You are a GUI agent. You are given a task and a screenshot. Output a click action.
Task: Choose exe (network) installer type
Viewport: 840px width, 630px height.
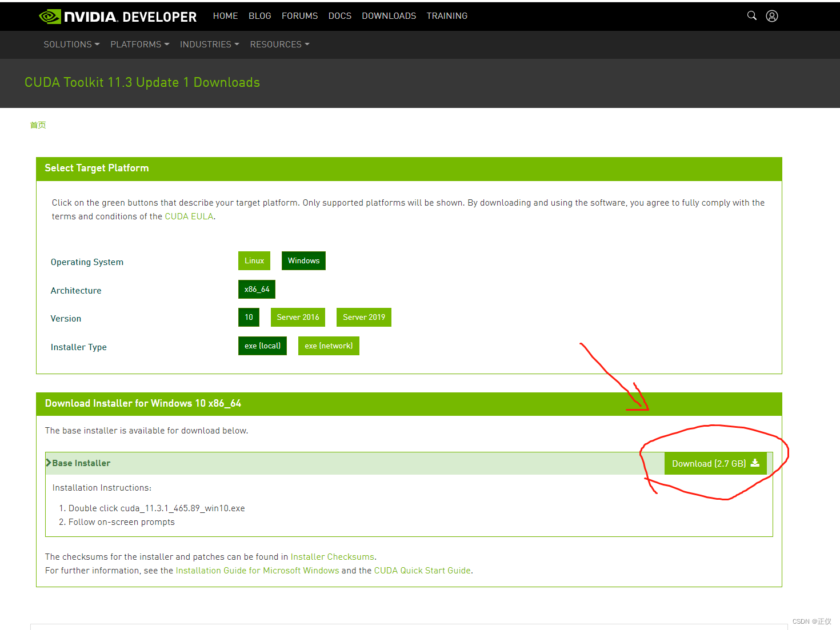329,346
